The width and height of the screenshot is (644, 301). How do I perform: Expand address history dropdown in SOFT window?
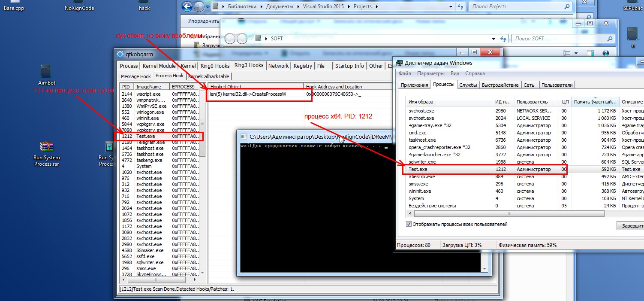494,38
